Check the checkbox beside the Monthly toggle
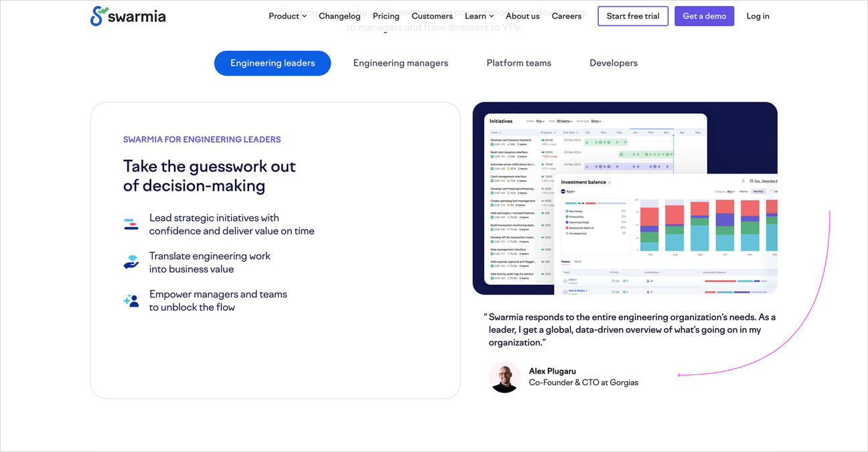This screenshot has width=868, height=452. click(x=771, y=192)
